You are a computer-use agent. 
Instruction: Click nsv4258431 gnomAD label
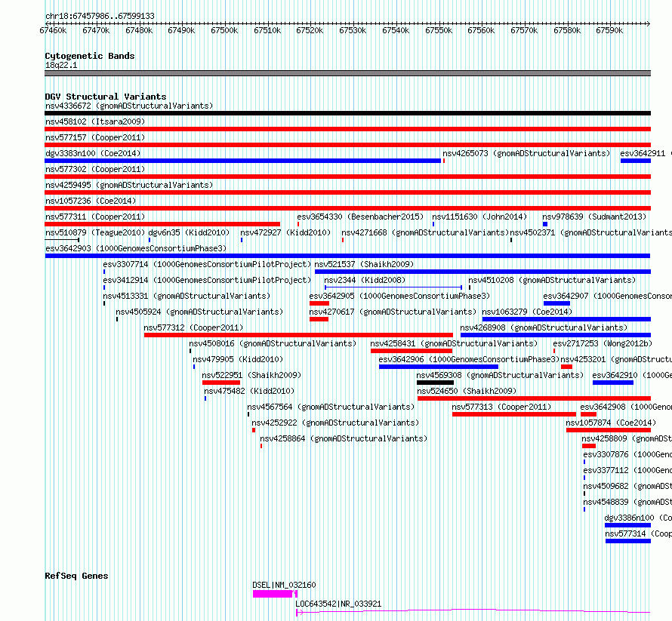tap(454, 343)
